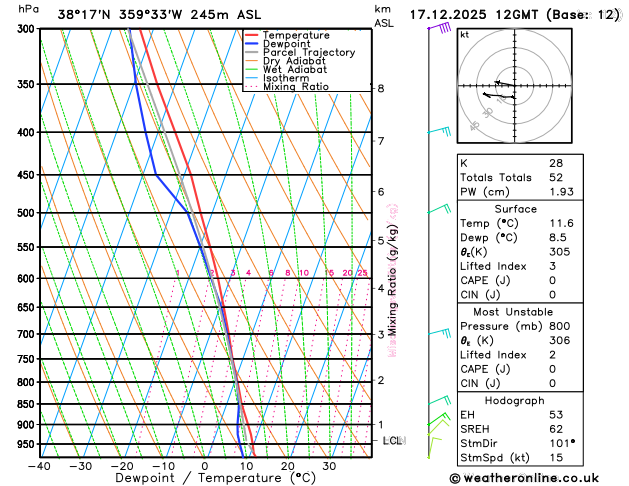Click the '0' temperature axis label
The width and height of the screenshot is (629, 486).
point(205,466)
